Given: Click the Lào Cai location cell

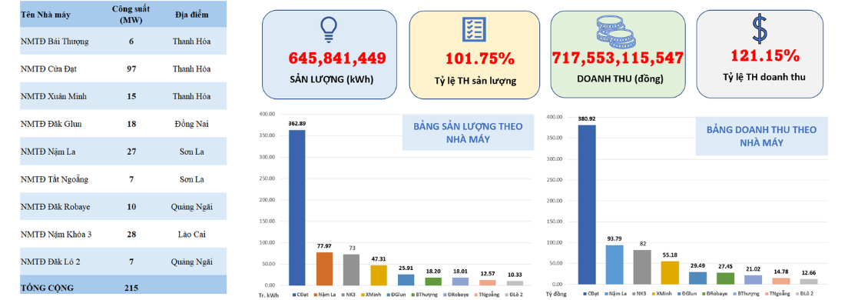Looking at the screenshot, I should pyautogui.click(x=191, y=235).
